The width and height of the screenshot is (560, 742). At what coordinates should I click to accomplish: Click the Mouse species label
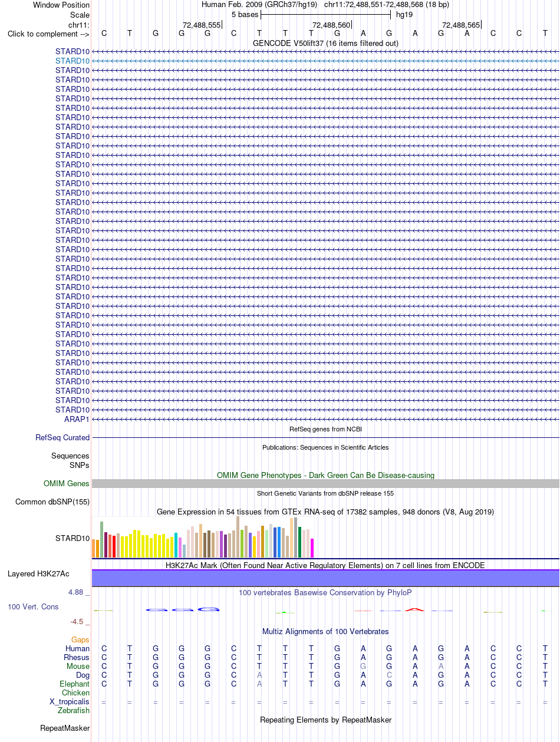[78, 667]
